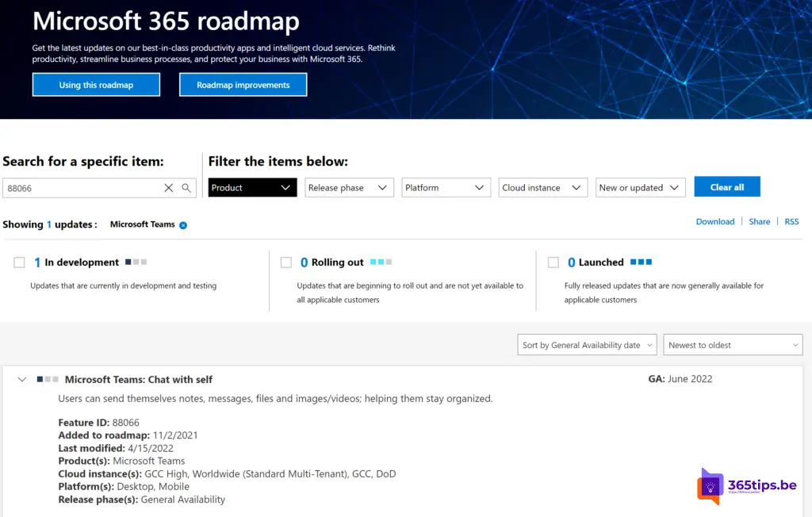Click status indicator beside Chat with self title
Viewport: 812px width, 517px height.
[x=48, y=379]
